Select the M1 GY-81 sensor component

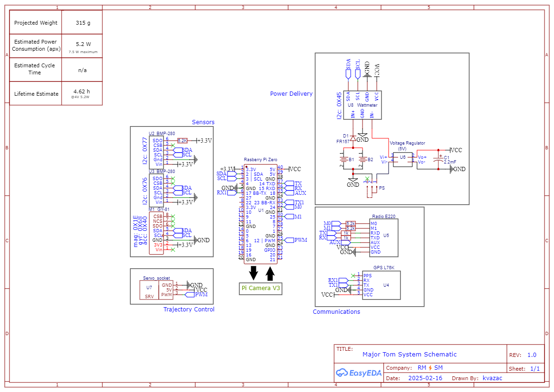[156, 233]
